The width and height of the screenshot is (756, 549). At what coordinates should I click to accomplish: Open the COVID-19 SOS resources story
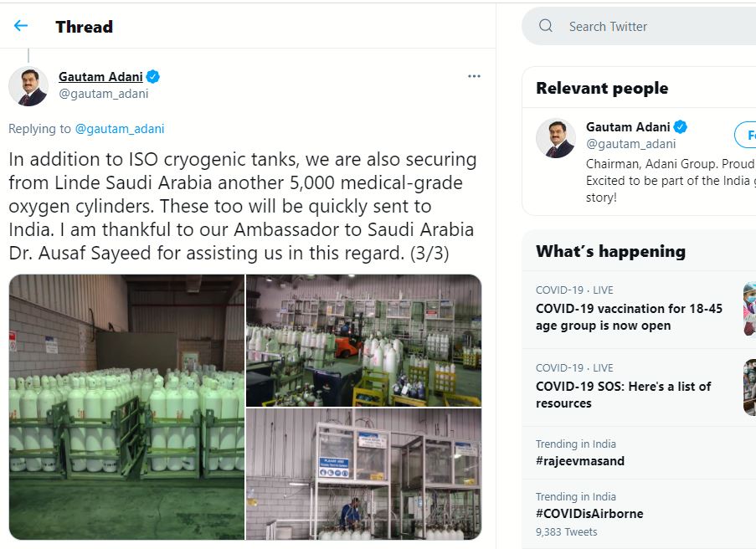623,394
